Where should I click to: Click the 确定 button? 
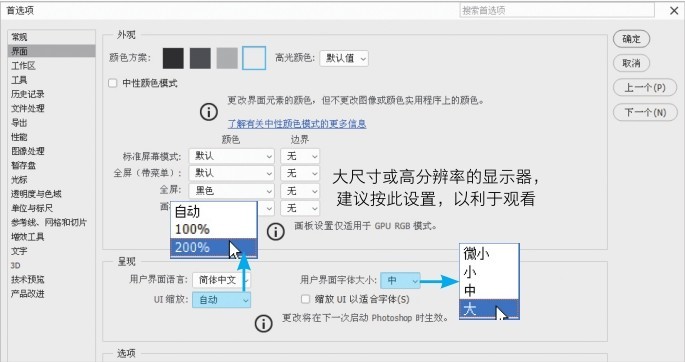click(631, 39)
